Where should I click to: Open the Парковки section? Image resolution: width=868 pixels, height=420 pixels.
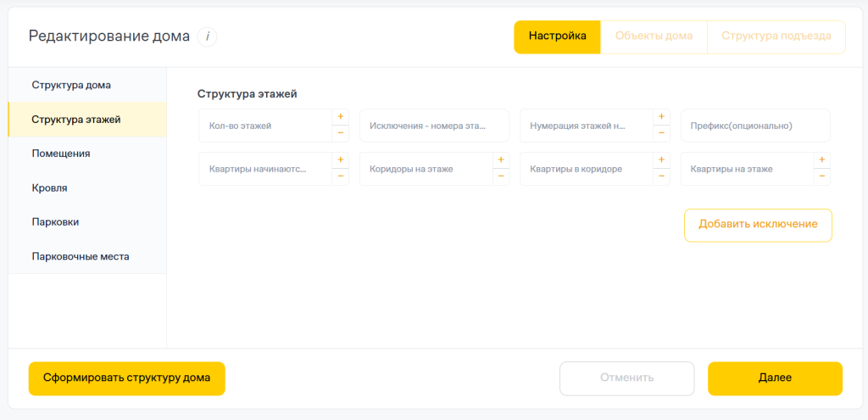(87, 222)
